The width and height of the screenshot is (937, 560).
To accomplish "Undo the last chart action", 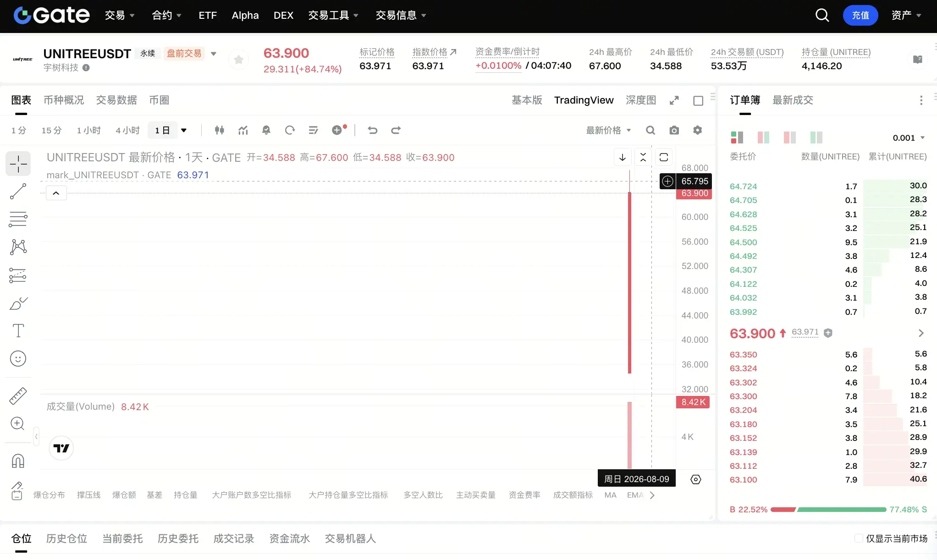I will [373, 130].
